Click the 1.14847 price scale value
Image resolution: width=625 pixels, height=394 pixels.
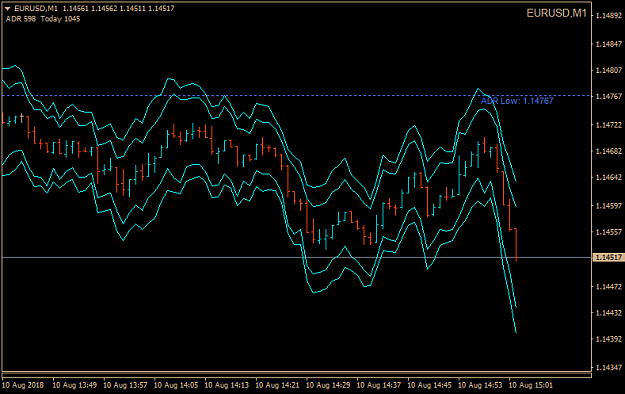[609, 44]
